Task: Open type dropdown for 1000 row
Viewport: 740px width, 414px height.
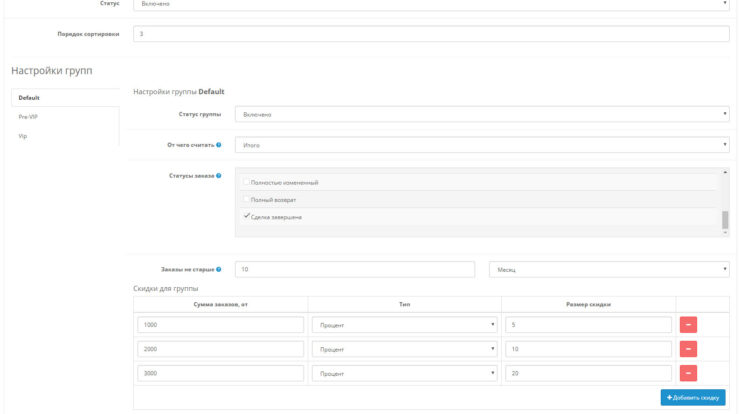Action: [x=404, y=325]
